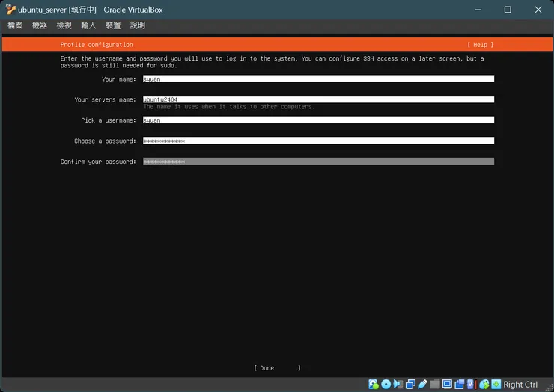Screen dimensions: 554x392
Task: Click the audio status icon
Action: coord(398,384)
